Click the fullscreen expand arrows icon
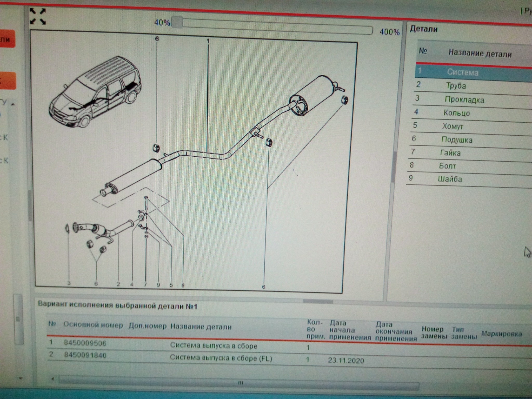The width and height of the screenshot is (532, 399). point(38,12)
